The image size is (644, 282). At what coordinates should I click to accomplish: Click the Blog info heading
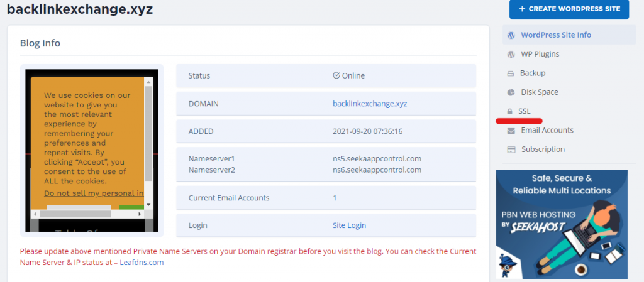pos(40,43)
